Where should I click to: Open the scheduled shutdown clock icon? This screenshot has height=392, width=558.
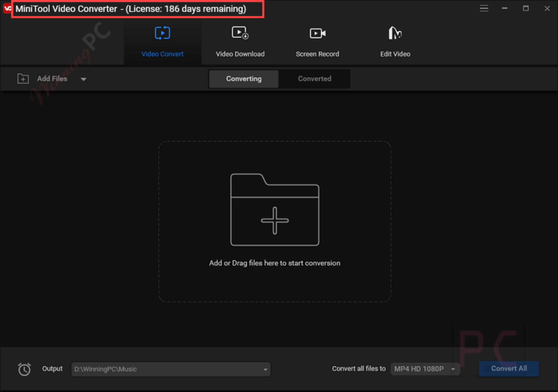click(24, 369)
